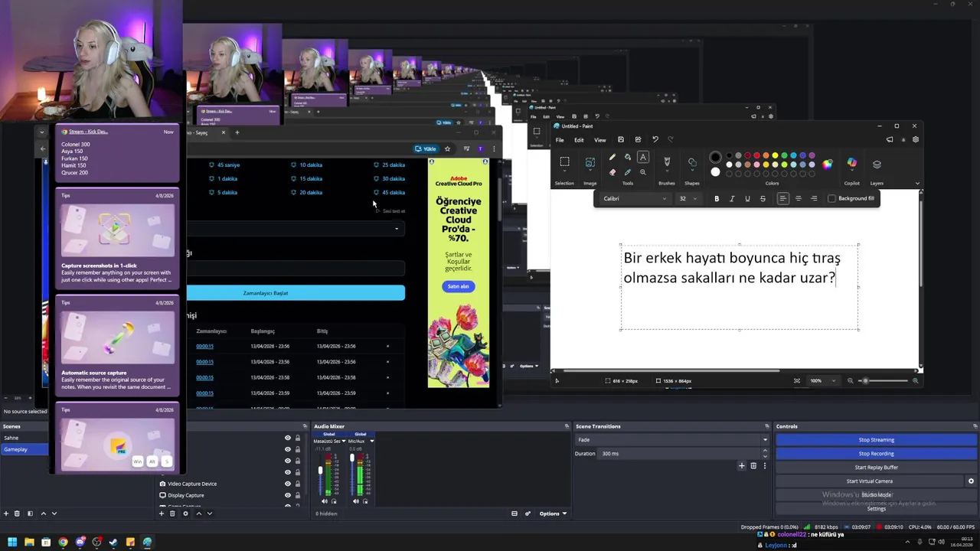Click the Stop Streaming button
This screenshot has width=980, height=551.
click(x=876, y=440)
